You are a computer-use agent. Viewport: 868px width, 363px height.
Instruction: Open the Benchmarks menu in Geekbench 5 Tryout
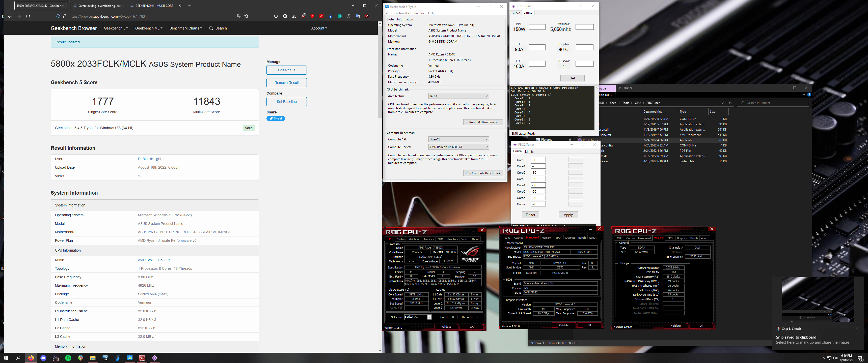[401, 13]
